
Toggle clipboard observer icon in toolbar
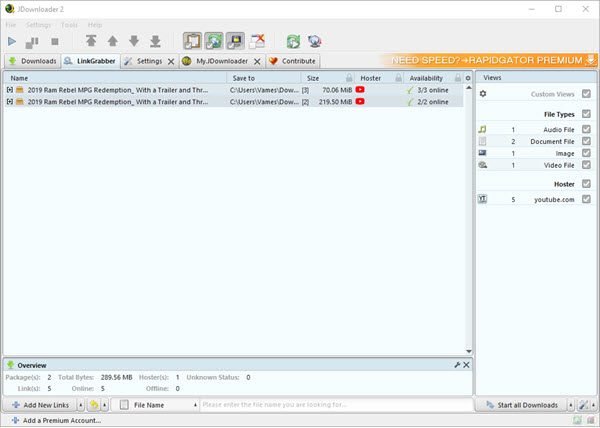[192, 41]
